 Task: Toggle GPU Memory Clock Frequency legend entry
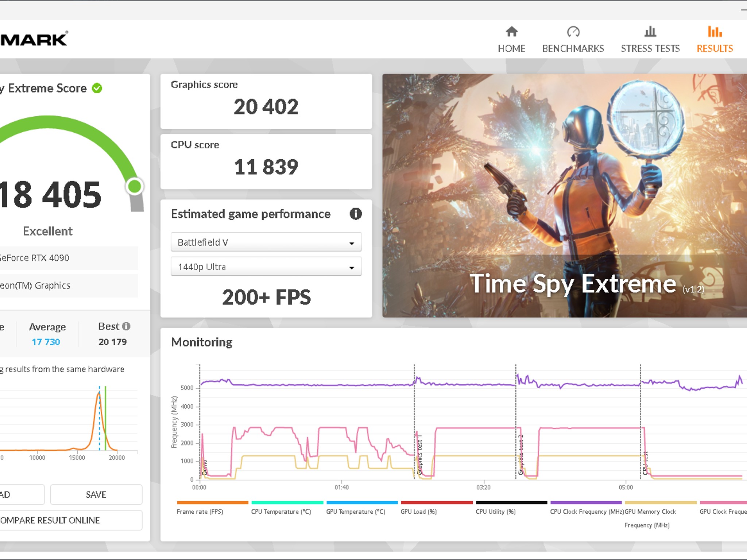coord(661,515)
